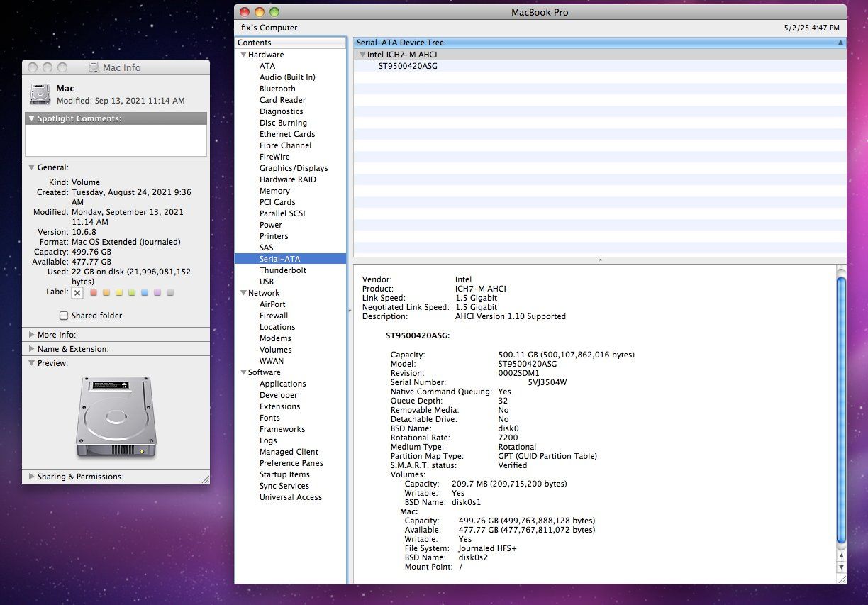Click the Mac Info window resize grip
Screen dimensions: 868x605
[205, 479]
